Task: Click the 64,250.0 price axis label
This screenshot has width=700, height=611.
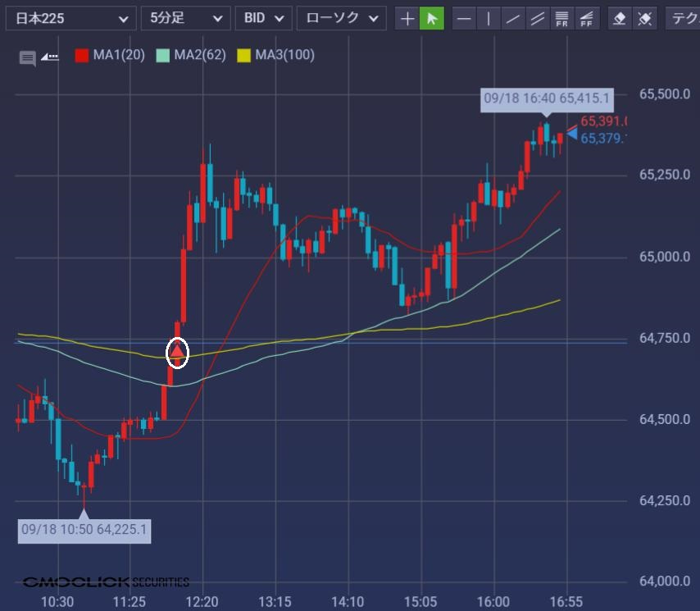Action: 665,500
